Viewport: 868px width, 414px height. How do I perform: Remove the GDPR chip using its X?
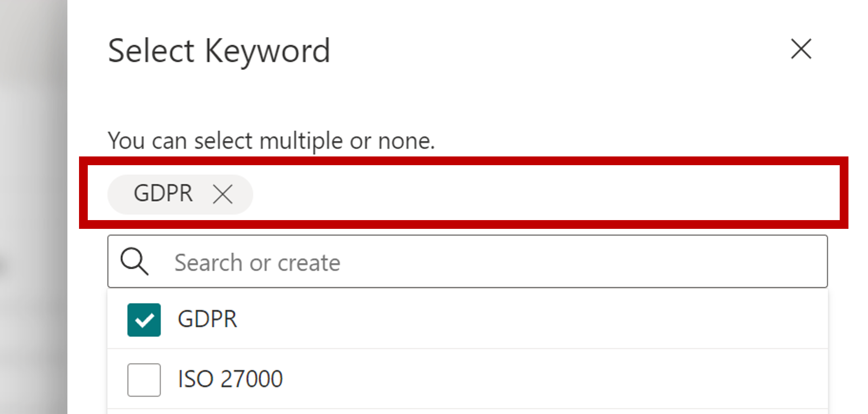(223, 194)
